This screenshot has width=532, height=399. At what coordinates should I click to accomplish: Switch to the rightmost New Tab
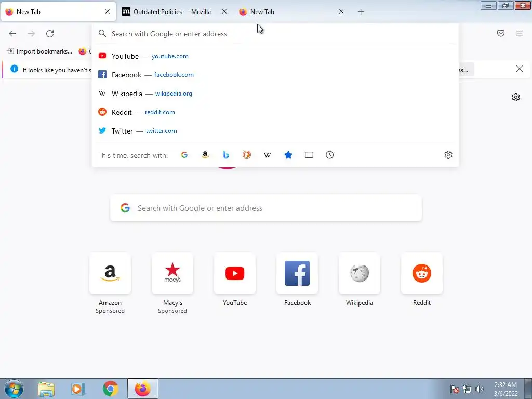point(292,12)
